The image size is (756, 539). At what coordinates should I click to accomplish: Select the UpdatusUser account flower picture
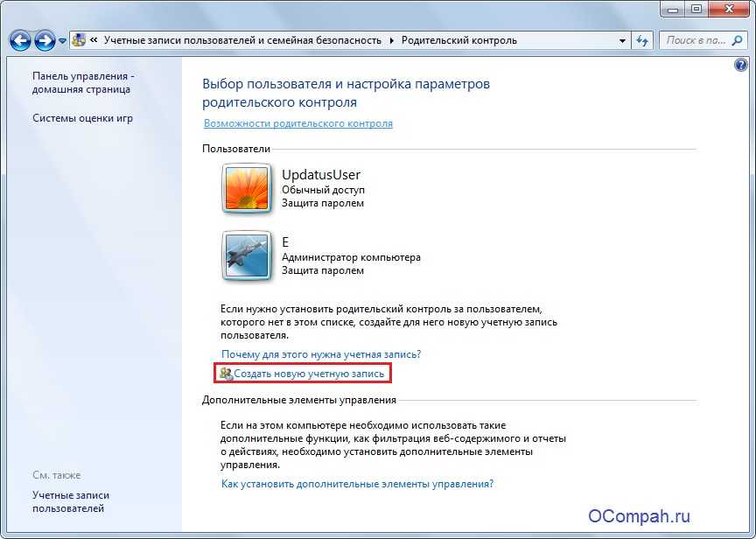pos(247,188)
